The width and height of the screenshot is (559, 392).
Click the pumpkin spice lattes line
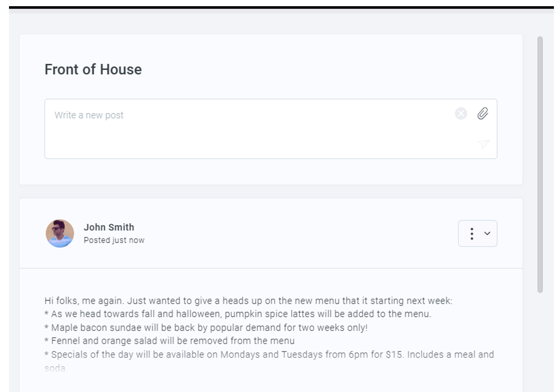[x=238, y=314]
